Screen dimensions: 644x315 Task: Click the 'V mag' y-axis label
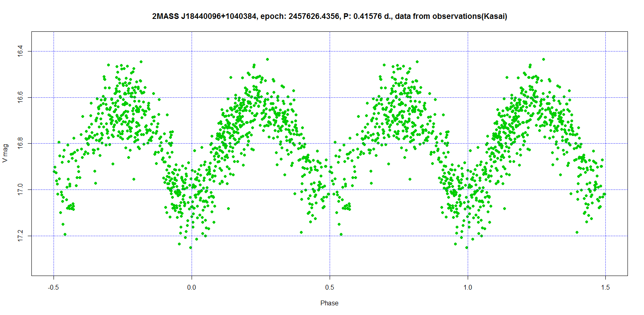coord(5,153)
